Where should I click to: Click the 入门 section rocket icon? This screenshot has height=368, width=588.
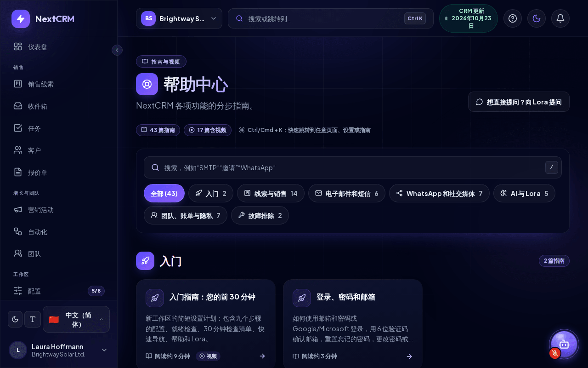tap(145, 261)
